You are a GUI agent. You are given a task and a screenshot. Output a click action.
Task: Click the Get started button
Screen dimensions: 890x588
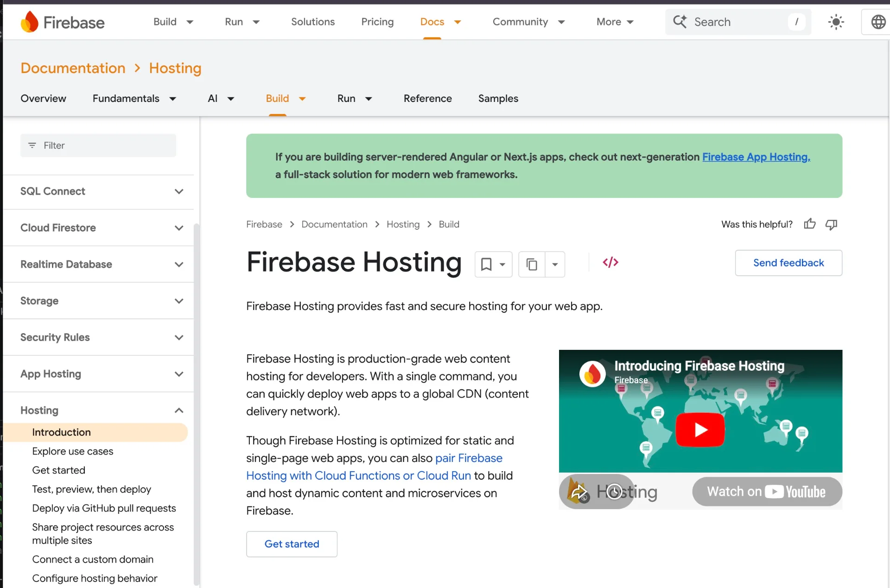click(x=292, y=544)
